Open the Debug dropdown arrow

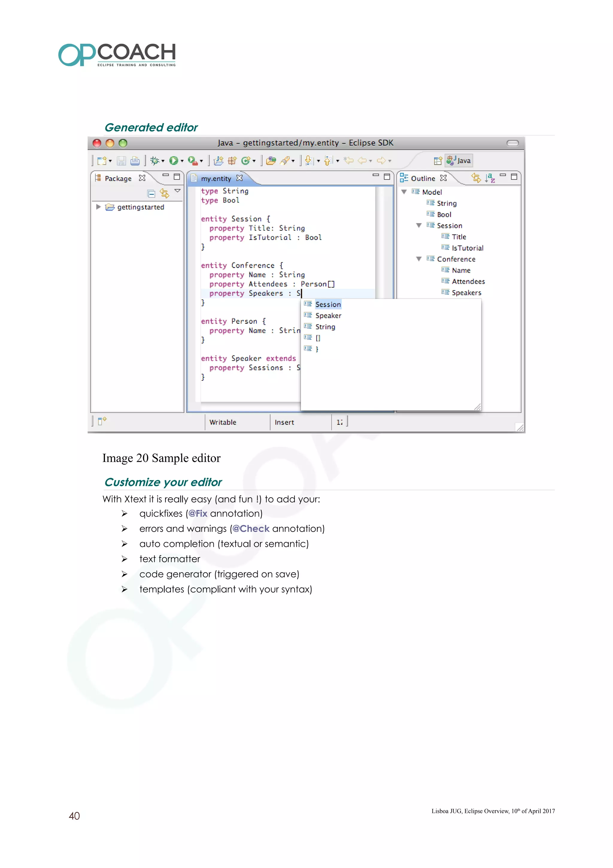tap(163, 161)
